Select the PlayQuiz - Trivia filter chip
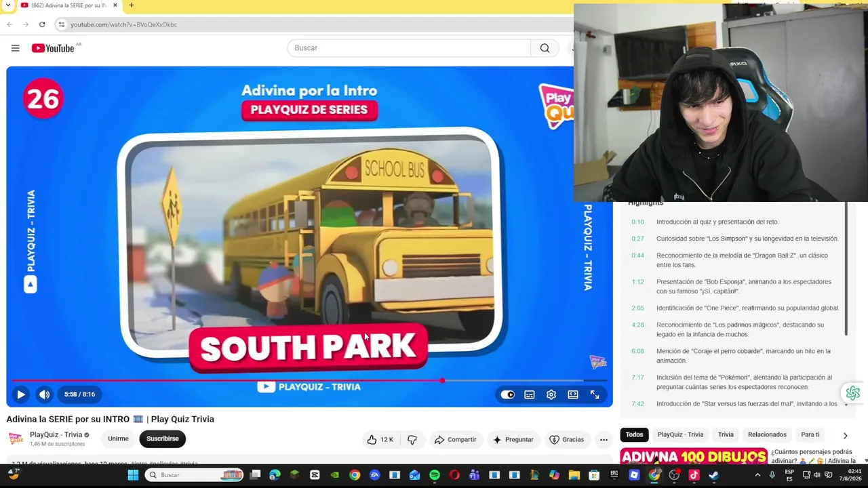868x488 pixels. 680,434
